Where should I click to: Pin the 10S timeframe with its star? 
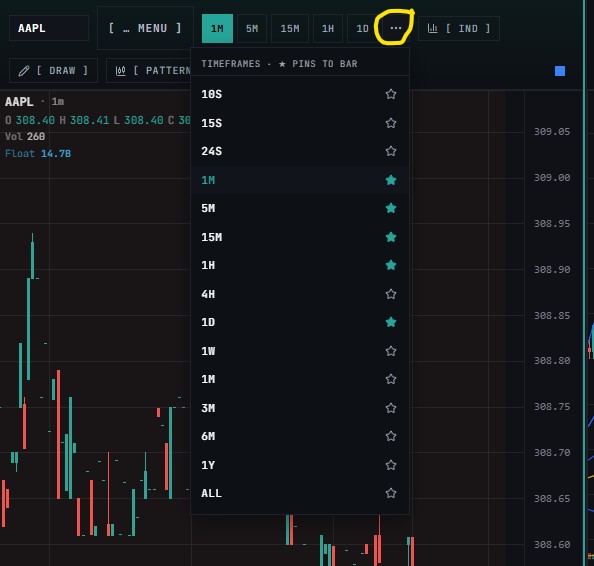coord(391,94)
